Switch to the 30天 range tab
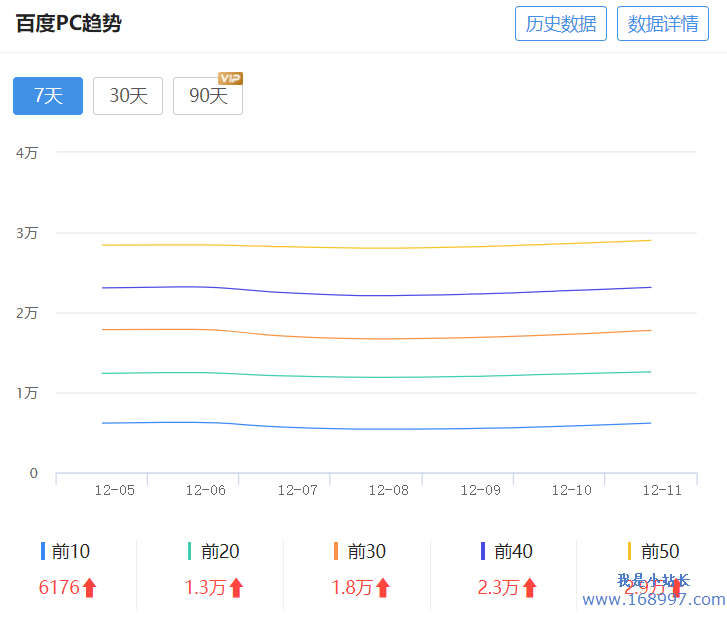The height and width of the screenshot is (618, 727). (128, 96)
